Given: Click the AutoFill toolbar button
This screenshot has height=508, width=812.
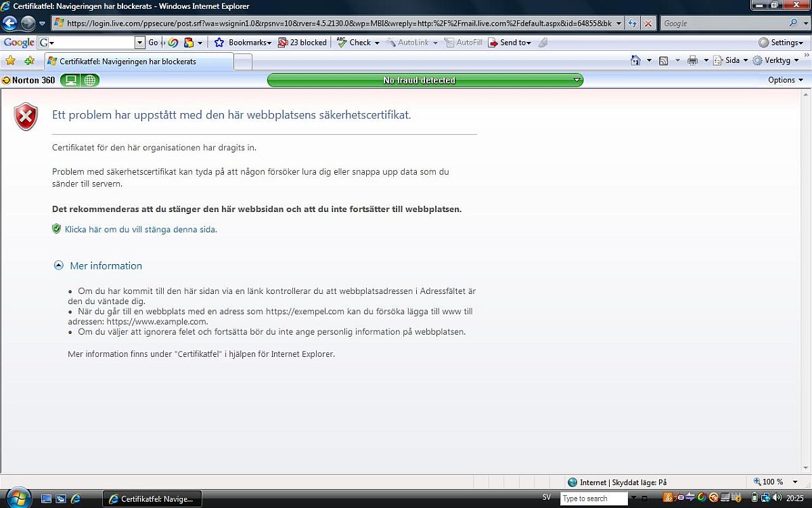Looking at the screenshot, I should [x=464, y=43].
